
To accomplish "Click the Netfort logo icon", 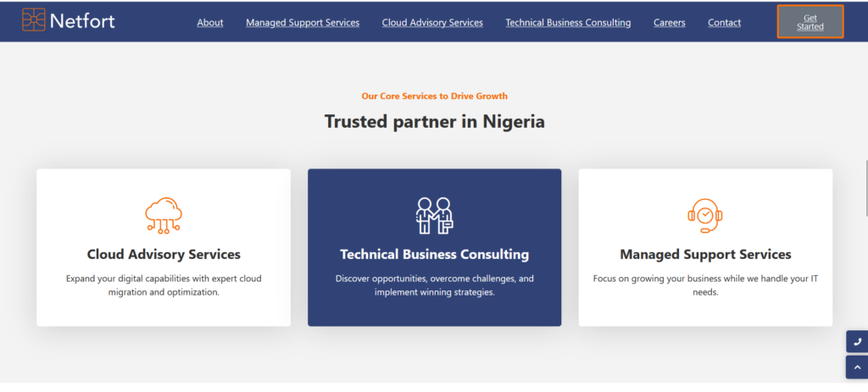I will 34,20.
